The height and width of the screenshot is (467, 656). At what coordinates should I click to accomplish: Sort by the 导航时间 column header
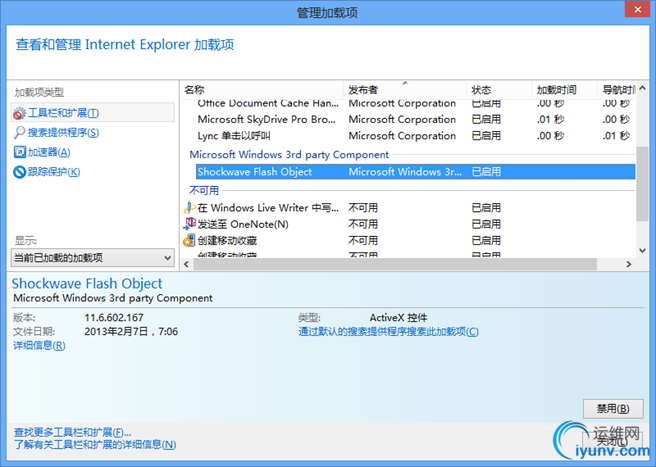(x=617, y=90)
